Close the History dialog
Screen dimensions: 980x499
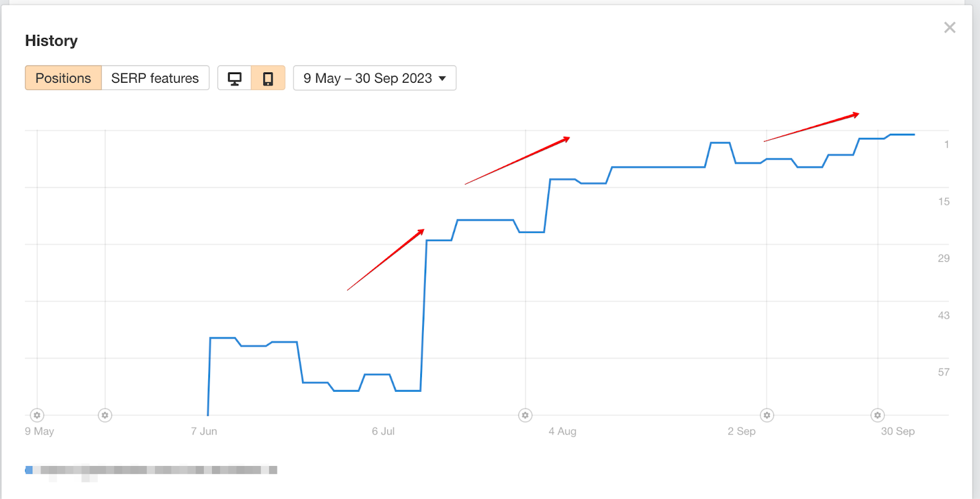949,28
